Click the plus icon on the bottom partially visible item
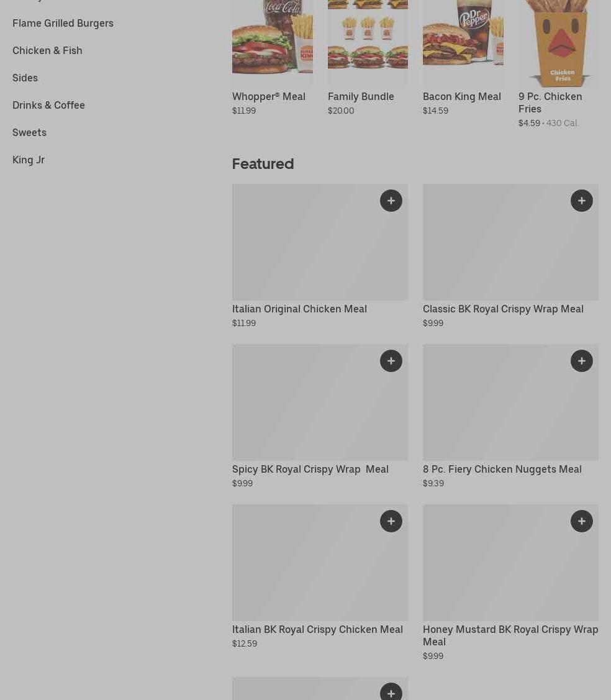611x700 pixels. click(x=391, y=692)
